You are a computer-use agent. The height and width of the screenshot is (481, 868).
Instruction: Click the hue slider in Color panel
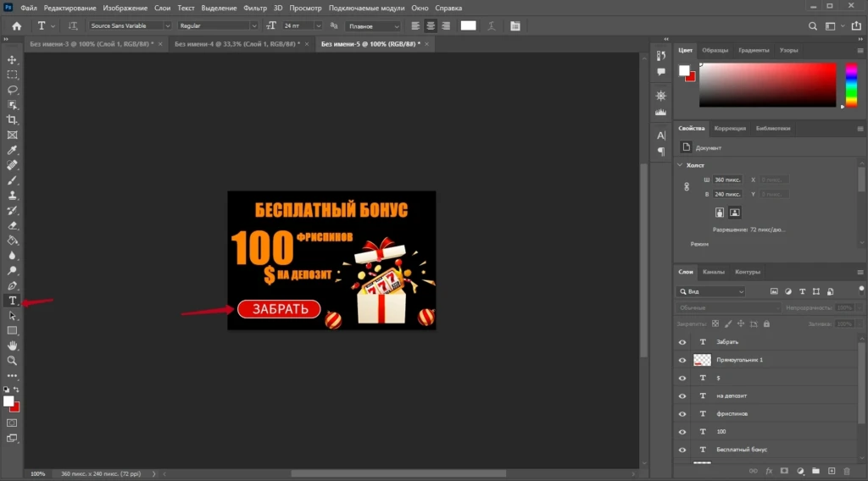pos(851,86)
